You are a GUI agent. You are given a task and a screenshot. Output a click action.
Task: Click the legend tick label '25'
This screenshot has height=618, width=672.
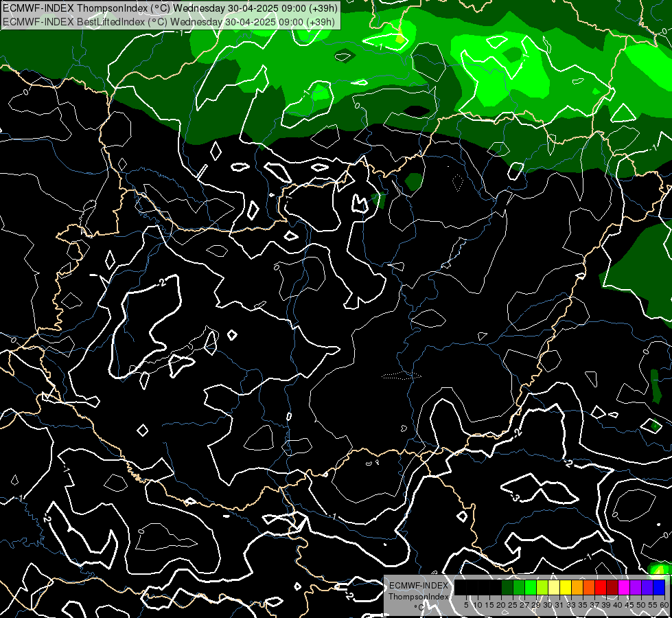click(513, 605)
